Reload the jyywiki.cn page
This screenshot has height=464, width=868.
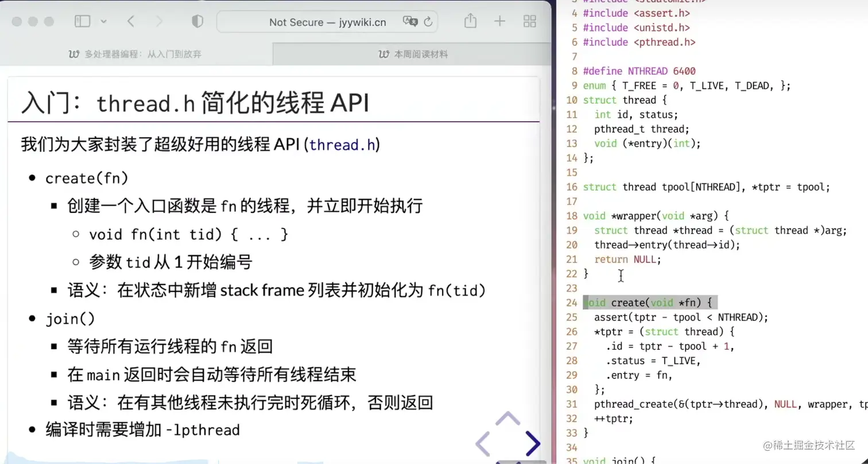tap(428, 22)
